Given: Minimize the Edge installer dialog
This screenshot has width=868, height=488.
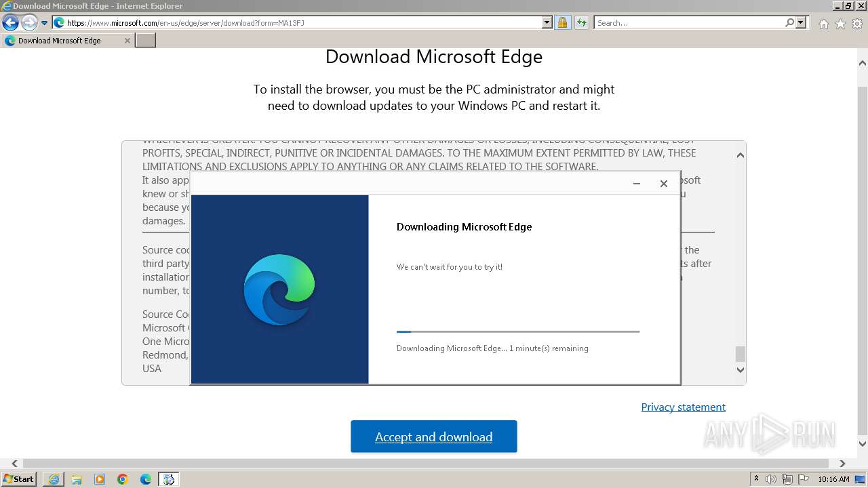Looking at the screenshot, I should (x=636, y=184).
